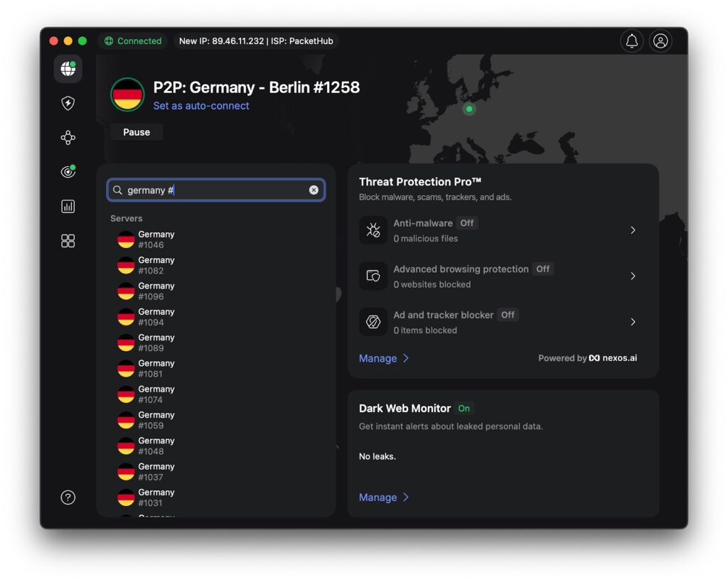The image size is (728, 582).
Task: Click Advanced browsing protection Off badge
Action: [542, 269]
